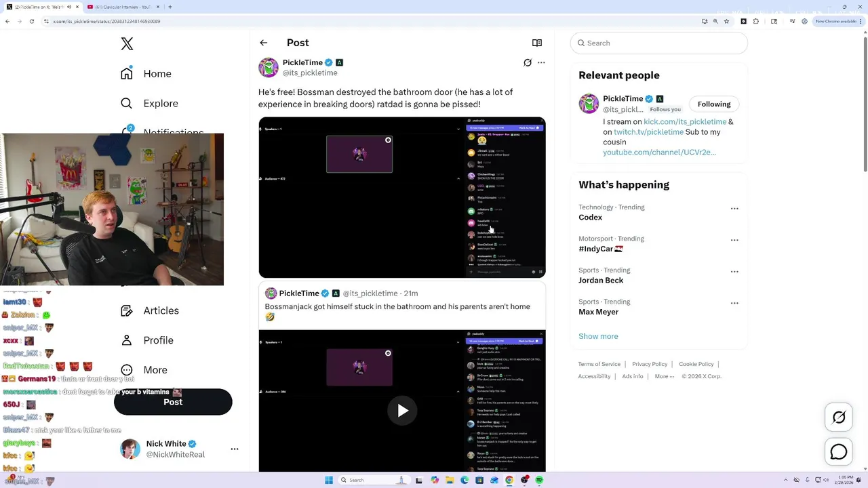
Task: Click the Grok icon on PickleTime's post
Action: [x=528, y=62]
